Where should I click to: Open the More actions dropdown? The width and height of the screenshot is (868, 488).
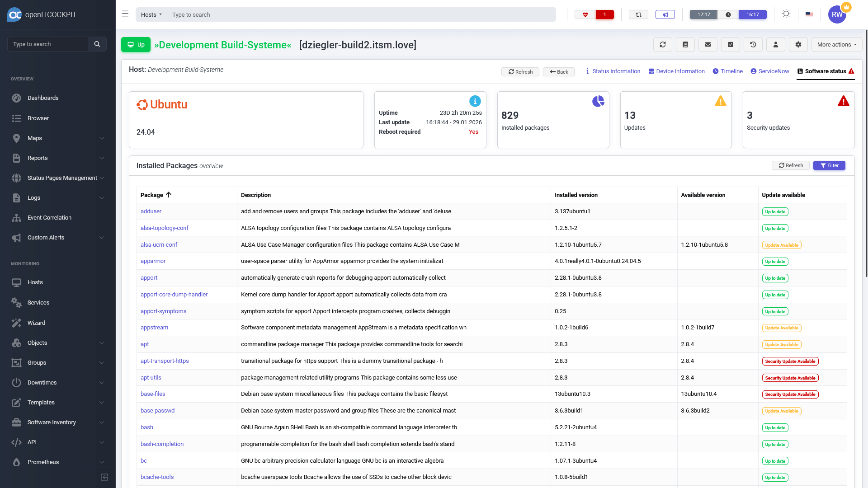836,45
